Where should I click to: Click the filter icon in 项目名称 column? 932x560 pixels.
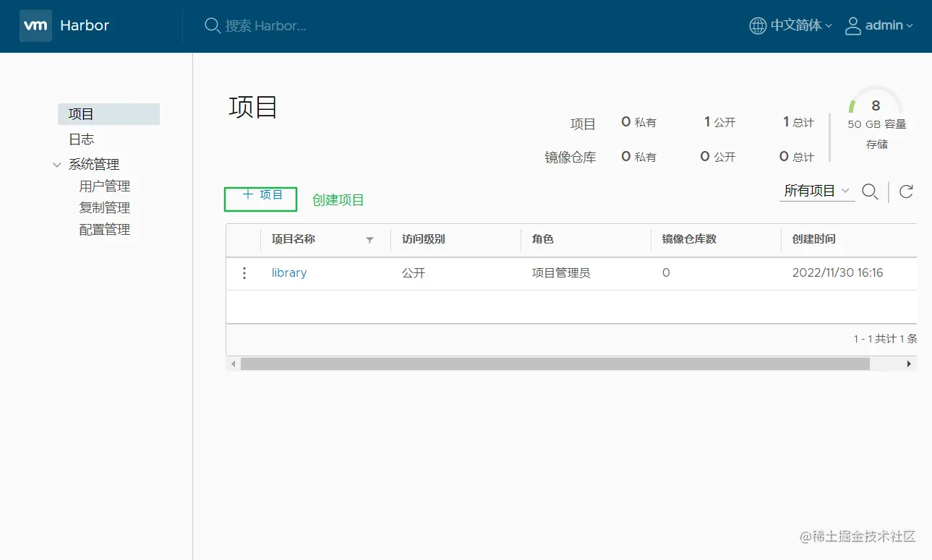coord(369,240)
